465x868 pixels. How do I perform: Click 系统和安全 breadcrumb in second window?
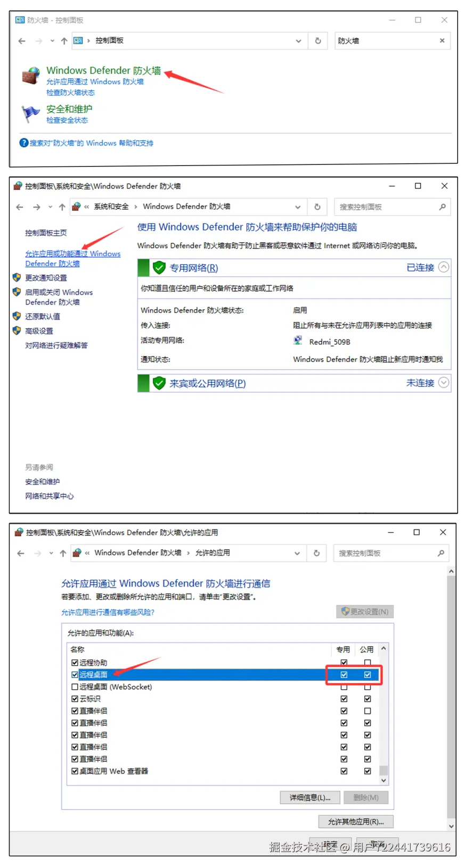(x=111, y=206)
